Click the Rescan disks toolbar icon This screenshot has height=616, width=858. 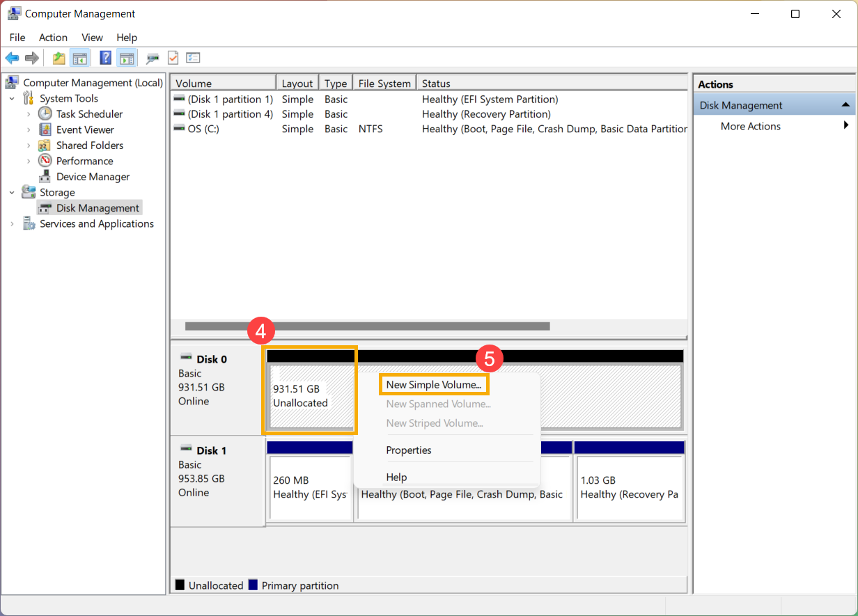point(152,58)
